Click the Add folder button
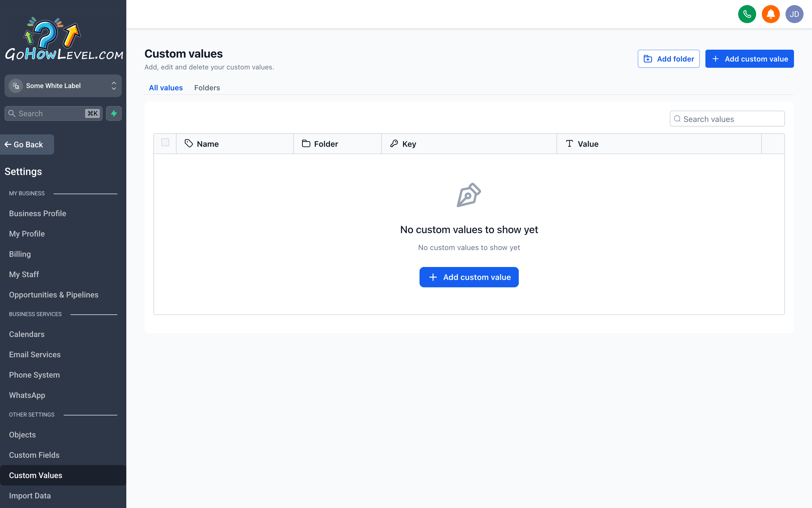 [668, 59]
